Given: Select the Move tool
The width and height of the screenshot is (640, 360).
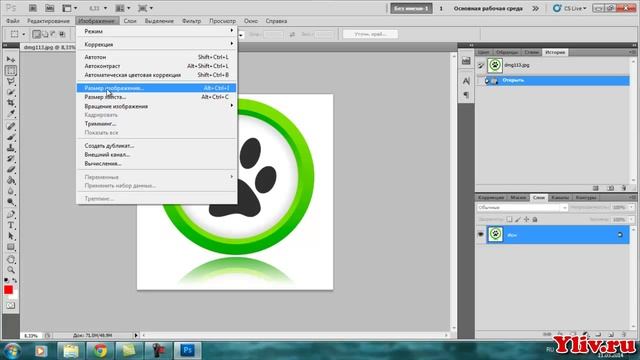Looking at the screenshot, I should point(11,60).
